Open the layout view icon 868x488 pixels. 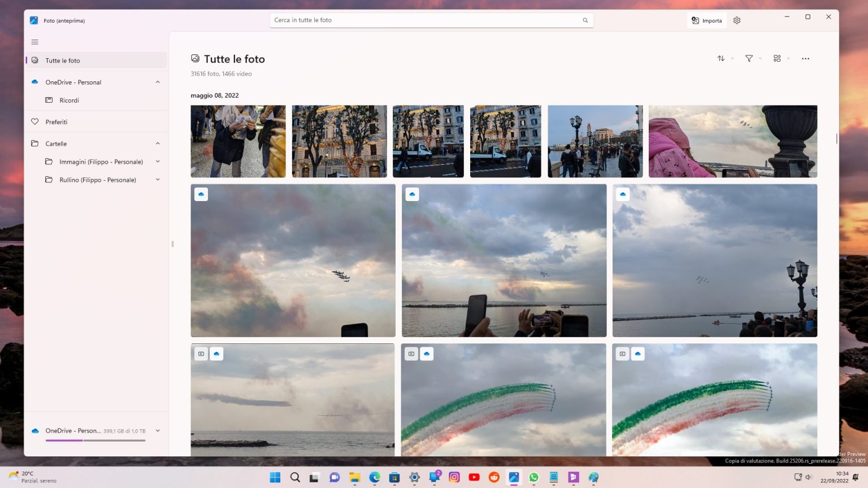(778, 58)
